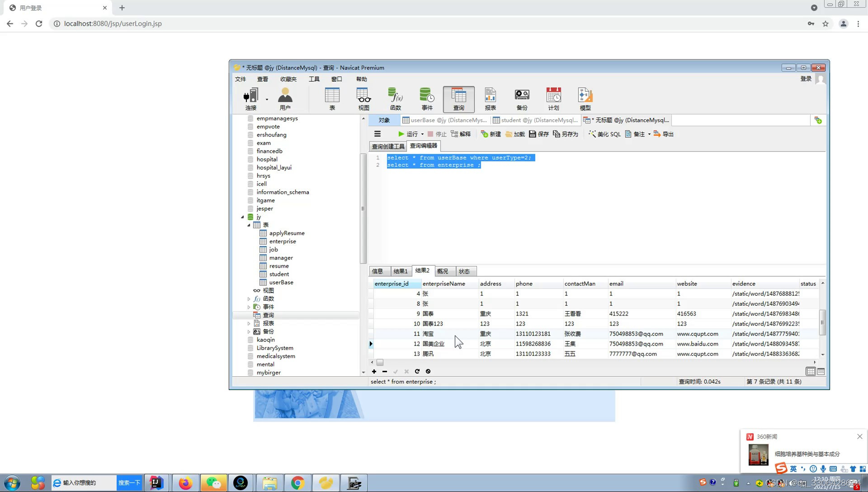
Task: Click the hamburger menu icon in query toolbar
Action: 377,134
